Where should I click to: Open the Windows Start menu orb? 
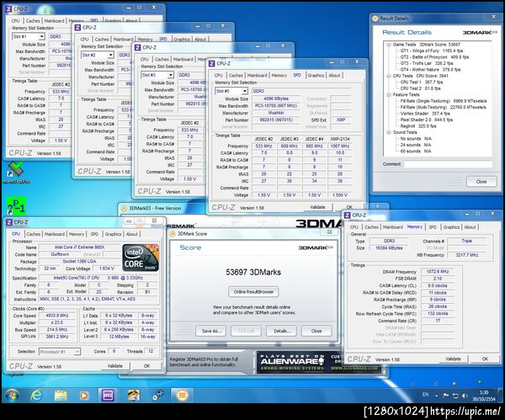12,396
